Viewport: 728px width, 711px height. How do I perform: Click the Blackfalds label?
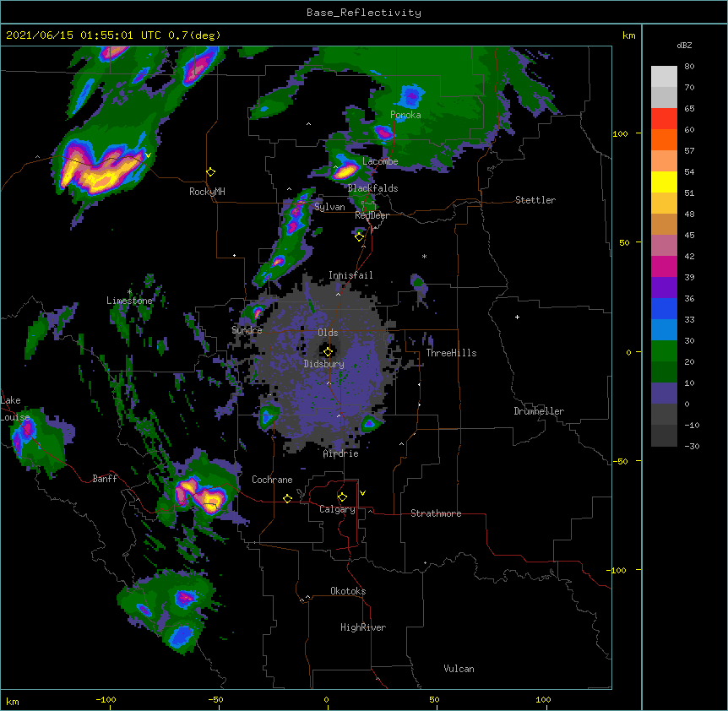(372, 188)
